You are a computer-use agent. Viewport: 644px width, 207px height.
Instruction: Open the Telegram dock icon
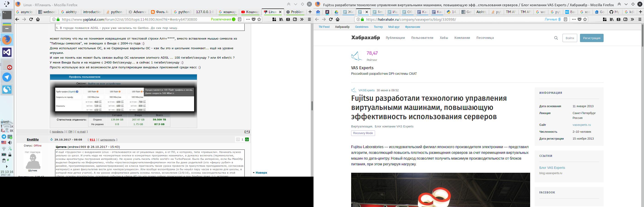[7, 77]
